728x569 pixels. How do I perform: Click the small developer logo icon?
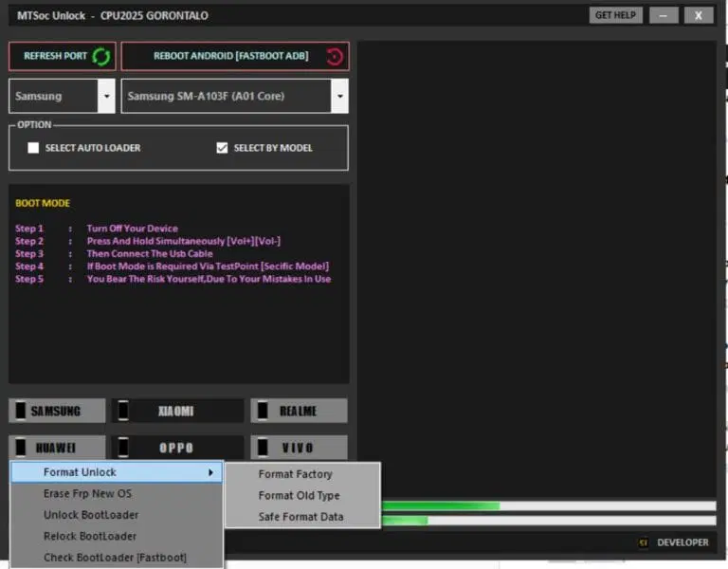[x=644, y=542]
